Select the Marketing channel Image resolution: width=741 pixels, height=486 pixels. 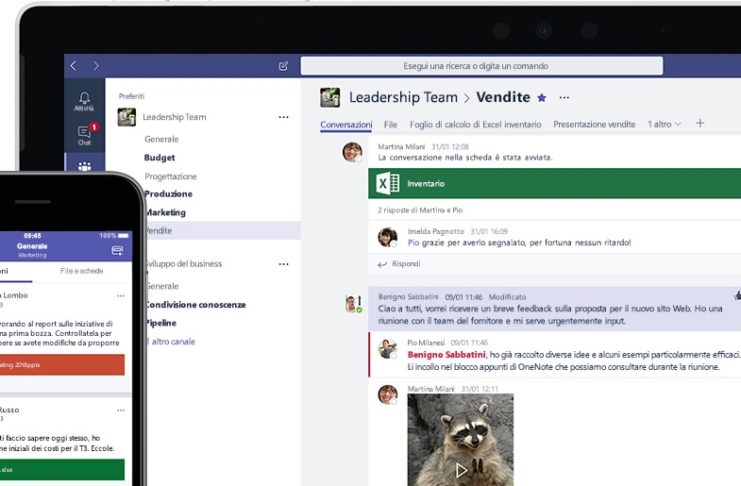[x=165, y=212]
